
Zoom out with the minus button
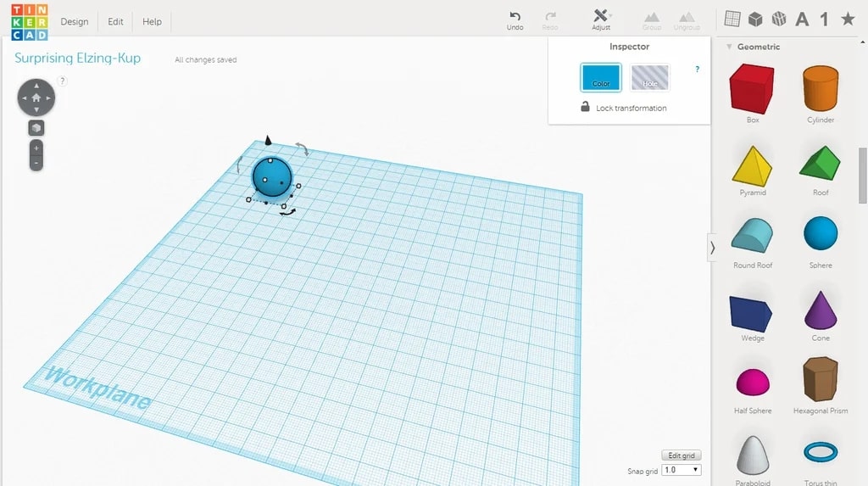(36, 163)
